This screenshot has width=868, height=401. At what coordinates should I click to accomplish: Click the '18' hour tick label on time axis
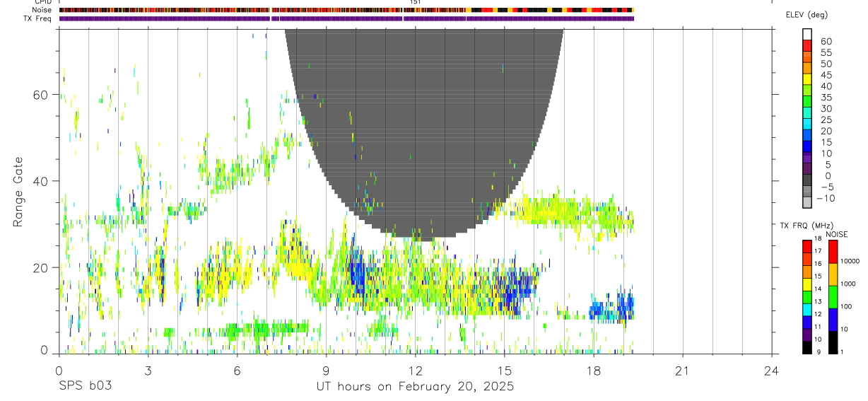point(594,371)
